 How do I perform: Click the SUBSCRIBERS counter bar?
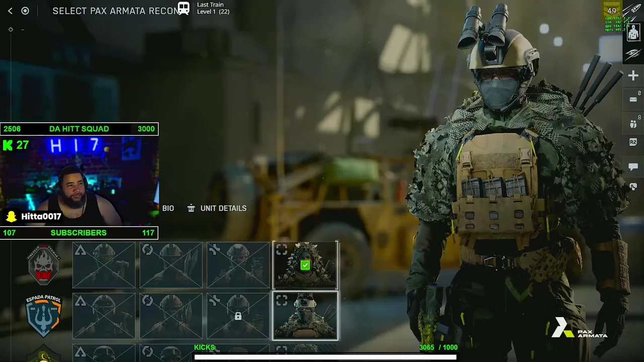click(79, 233)
